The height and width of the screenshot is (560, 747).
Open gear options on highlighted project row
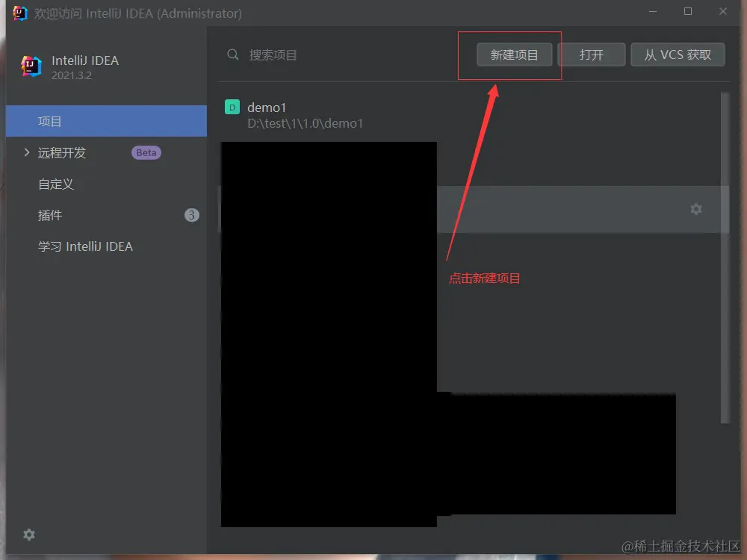click(696, 209)
